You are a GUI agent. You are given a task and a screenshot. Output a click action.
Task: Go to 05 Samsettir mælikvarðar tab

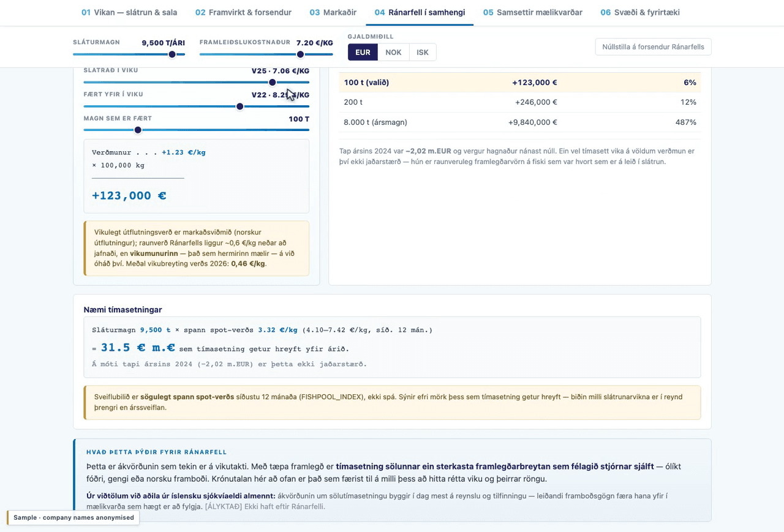click(x=533, y=12)
